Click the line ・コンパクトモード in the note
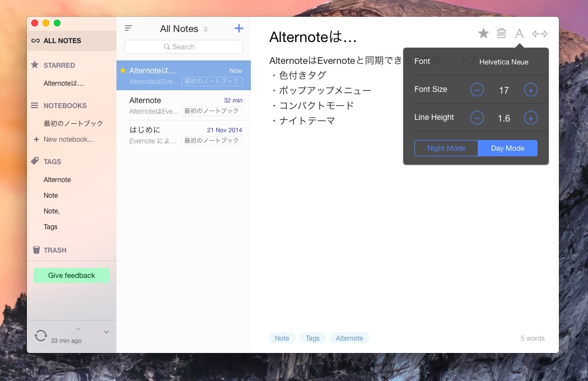 click(312, 105)
